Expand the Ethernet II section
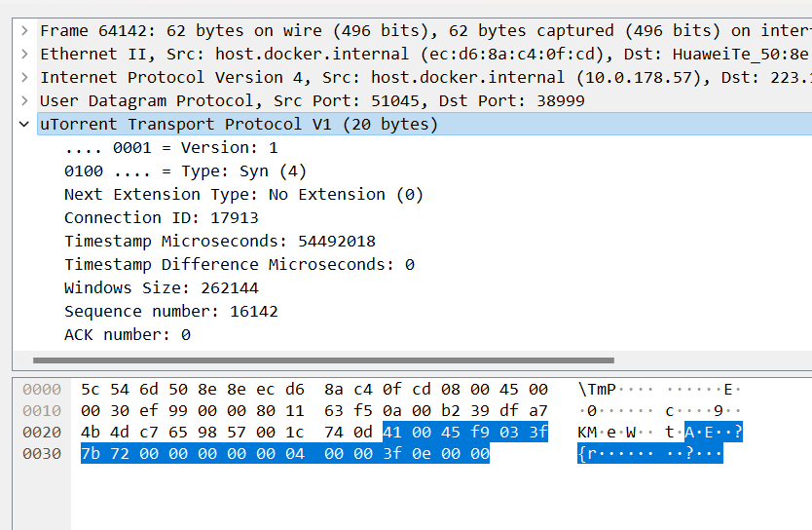The width and height of the screenshot is (812, 530). 24,54
